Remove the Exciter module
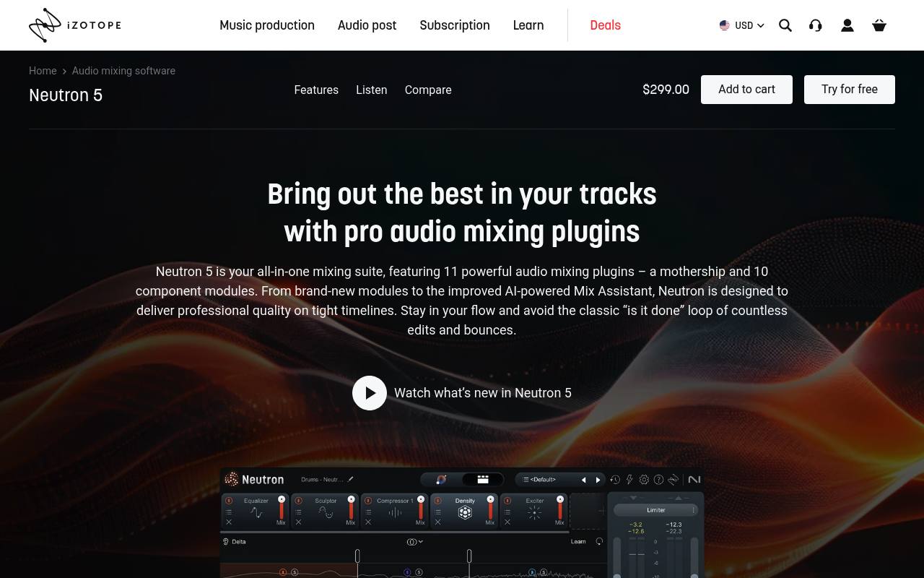The image size is (924, 578). (x=507, y=522)
